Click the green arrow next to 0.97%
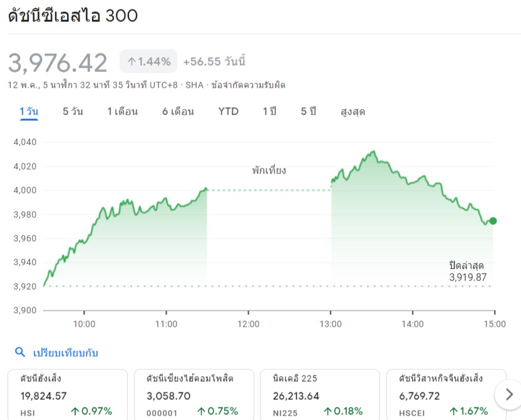 (75, 411)
